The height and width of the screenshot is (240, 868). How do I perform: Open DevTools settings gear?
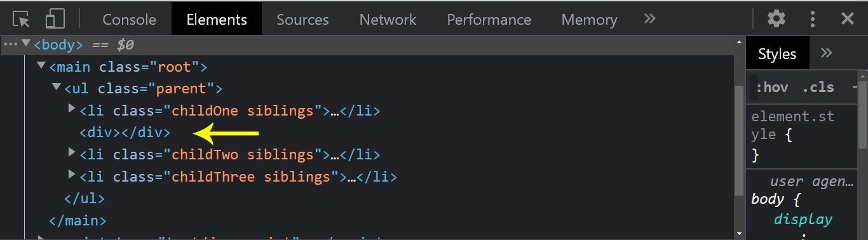click(776, 18)
